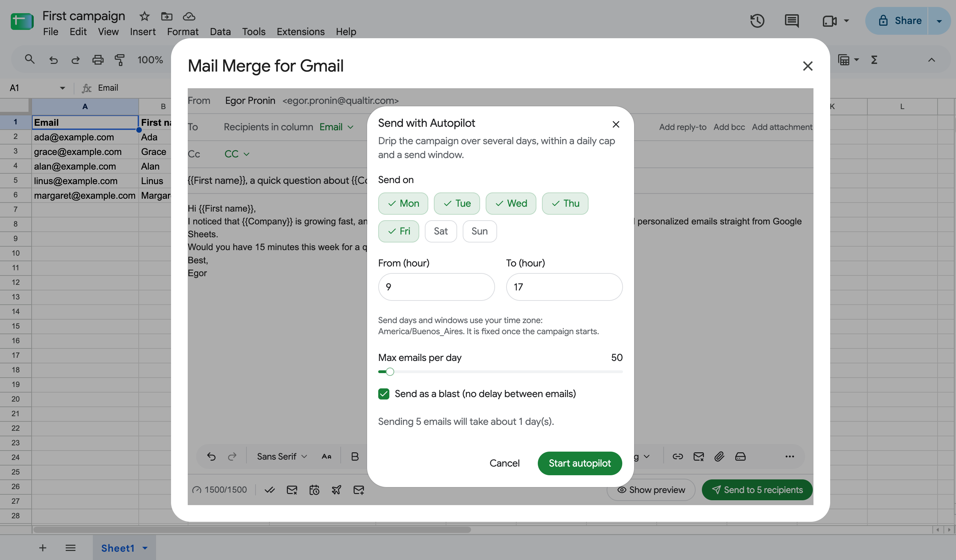The width and height of the screenshot is (956, 560).
Task: Open version history clock icon
Action: point(757,20)
